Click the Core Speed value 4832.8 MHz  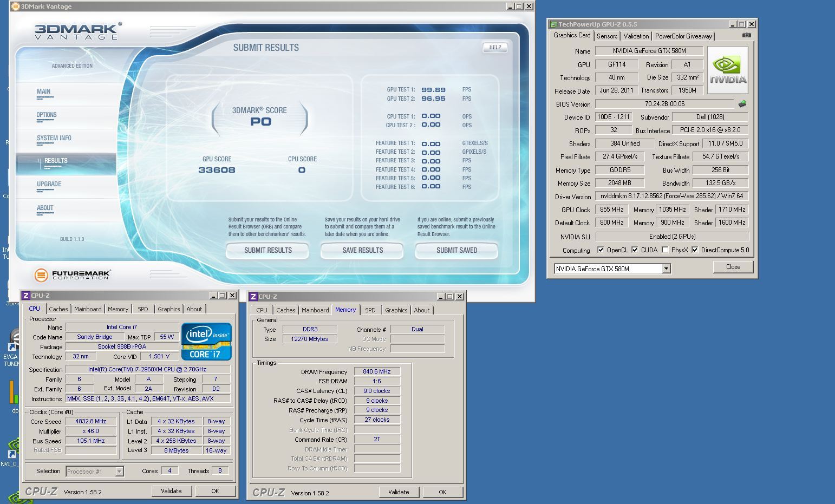coord(91,421)
